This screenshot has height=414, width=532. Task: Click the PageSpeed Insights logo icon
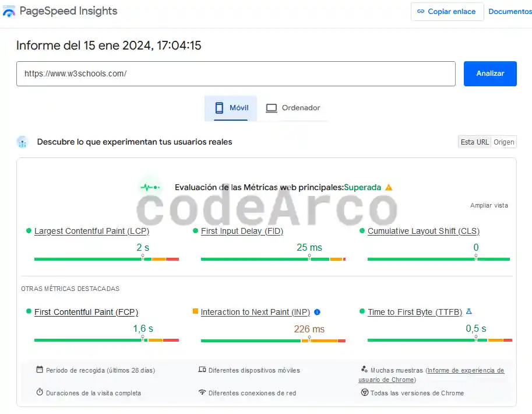coord(9,11)
